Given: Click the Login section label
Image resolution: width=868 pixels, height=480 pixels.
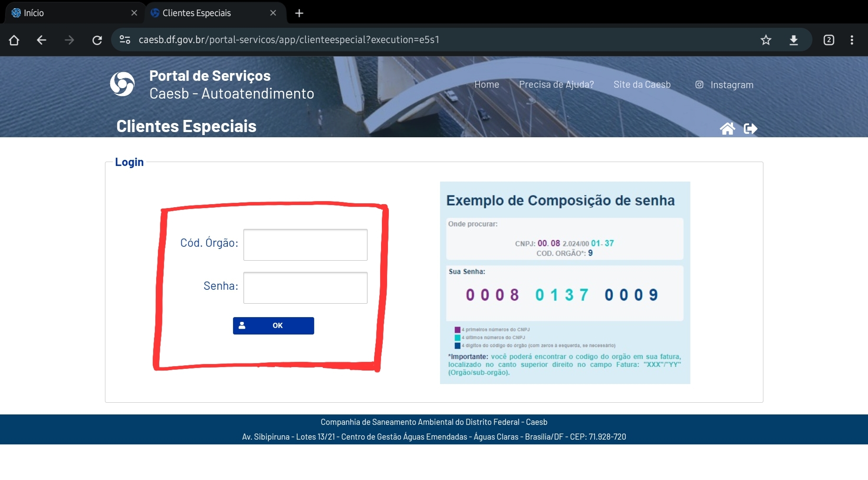Looking at the screenshot, I should pos(129,162).
